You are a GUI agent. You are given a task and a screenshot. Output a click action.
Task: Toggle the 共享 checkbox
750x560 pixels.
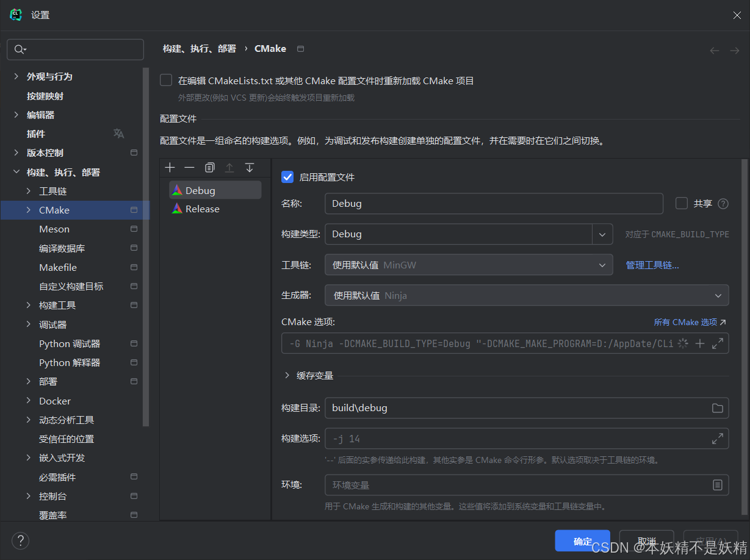click(682, 203)
